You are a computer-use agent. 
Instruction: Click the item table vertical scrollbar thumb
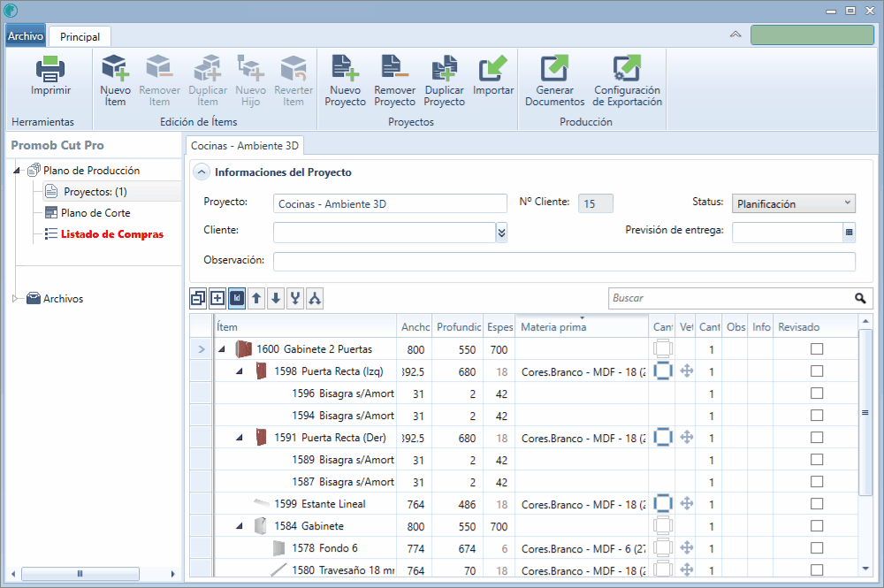click(865, 413)
